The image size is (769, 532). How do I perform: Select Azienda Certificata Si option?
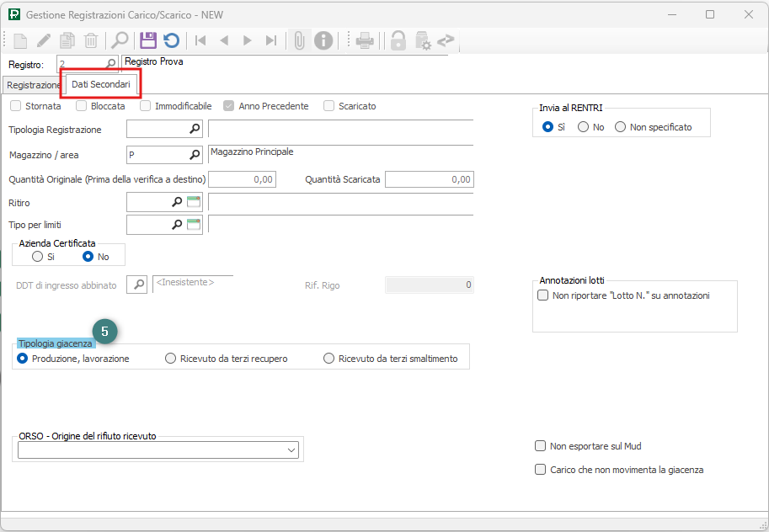[37, 257]
